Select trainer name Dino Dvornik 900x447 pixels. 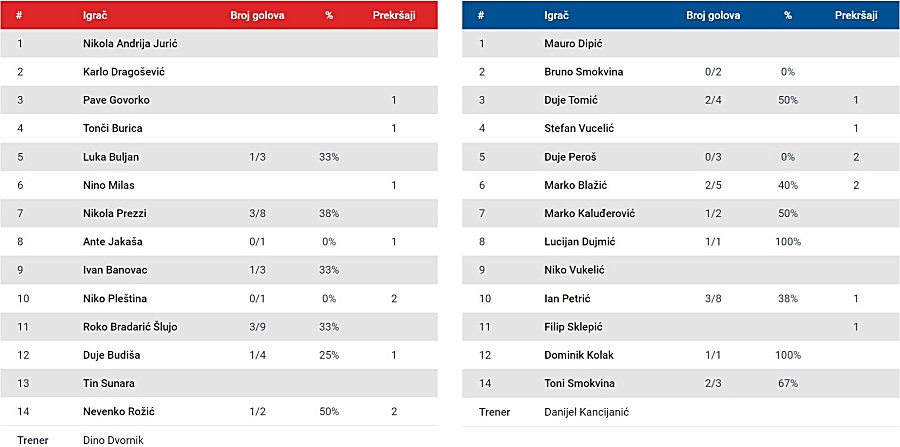click(113, 440)
